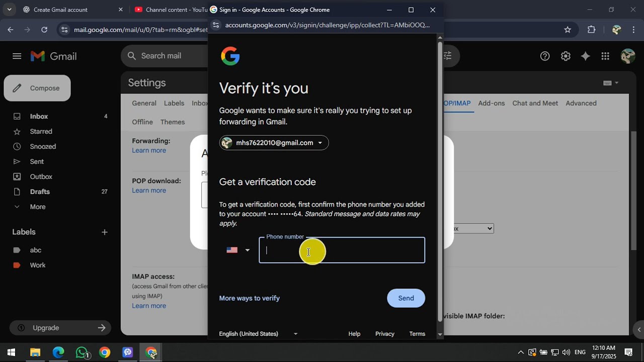Create new label plus icon
This screenshot has width=644, height=362.
tap(105, 232)
